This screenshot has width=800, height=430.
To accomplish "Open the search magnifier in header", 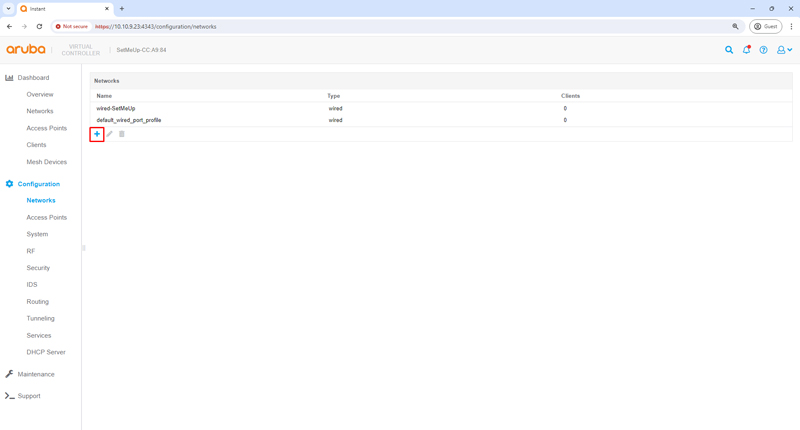I will coord(729,50).
